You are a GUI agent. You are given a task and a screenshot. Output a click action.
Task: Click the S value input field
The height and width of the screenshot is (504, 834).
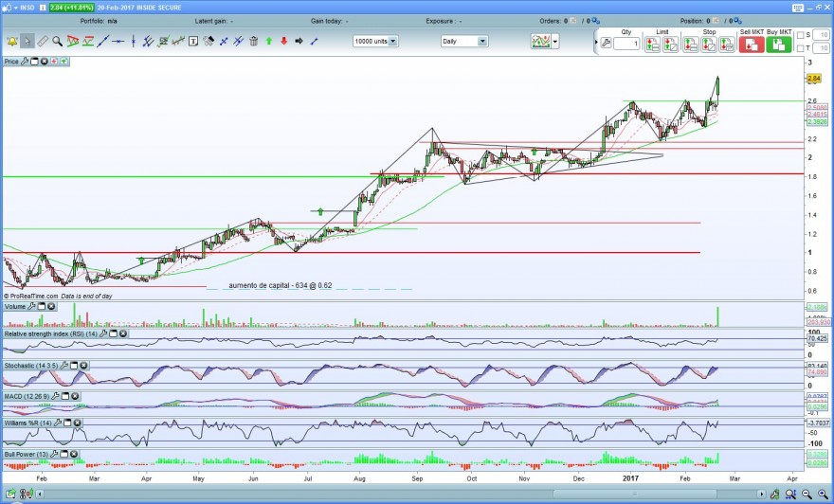pyautogui.click(x=822, y=35)
